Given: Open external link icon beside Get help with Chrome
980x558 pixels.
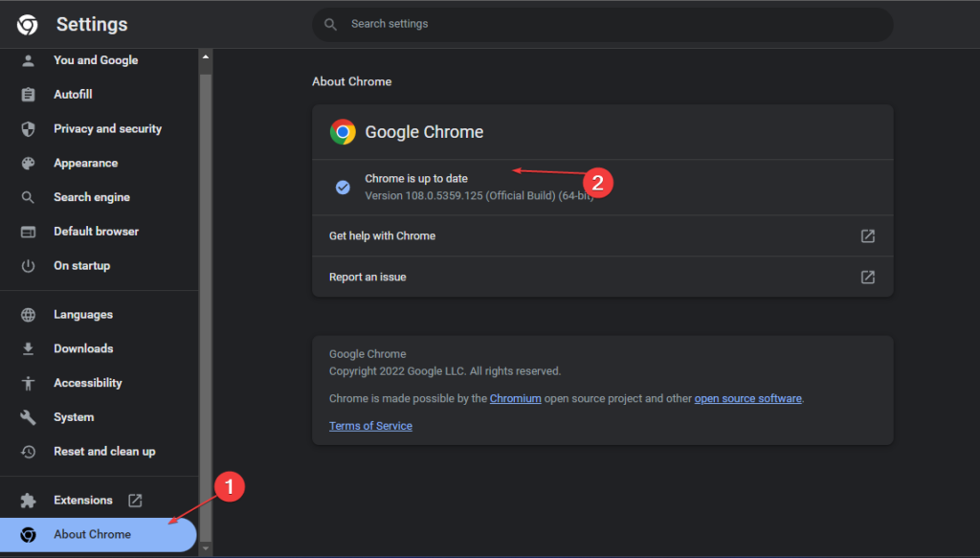Looking at the screenshot, I should point(867,236).
